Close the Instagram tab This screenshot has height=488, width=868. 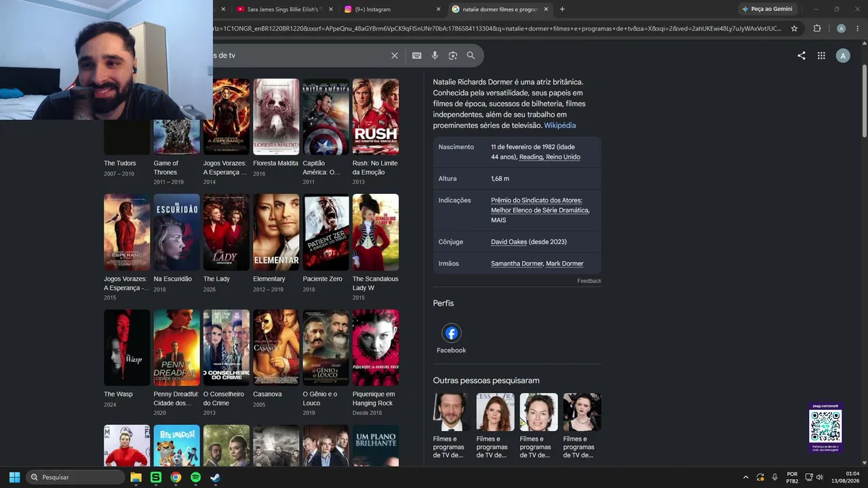click(438, 9)
